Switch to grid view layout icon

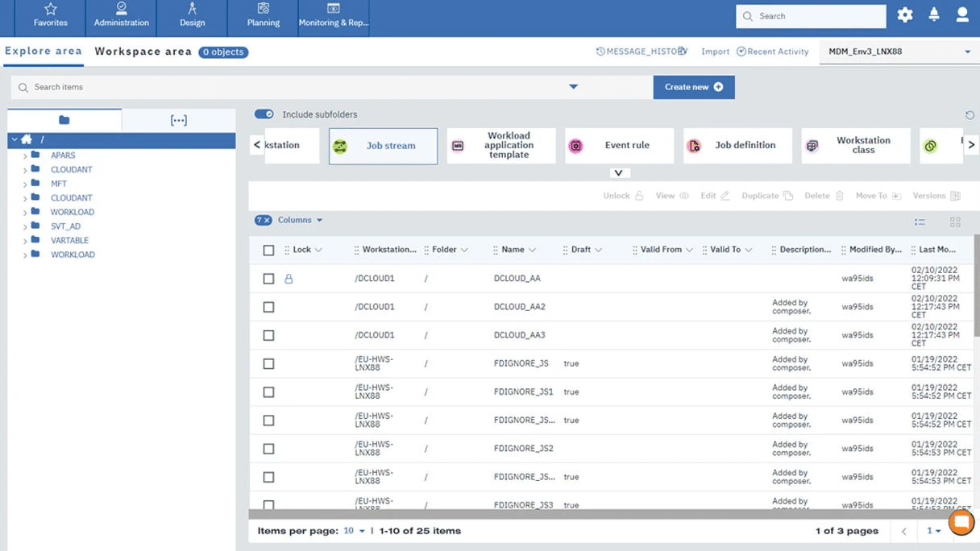click(955, 222)
